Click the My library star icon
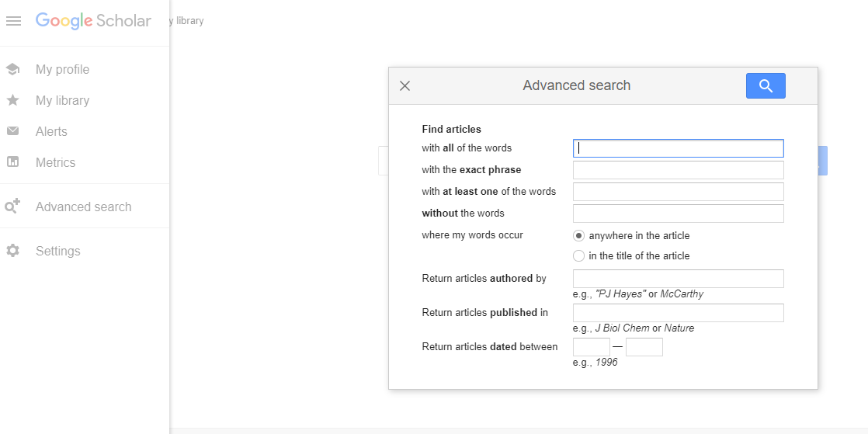The width and height of the screenshot is (868, 434). (12, 100)
